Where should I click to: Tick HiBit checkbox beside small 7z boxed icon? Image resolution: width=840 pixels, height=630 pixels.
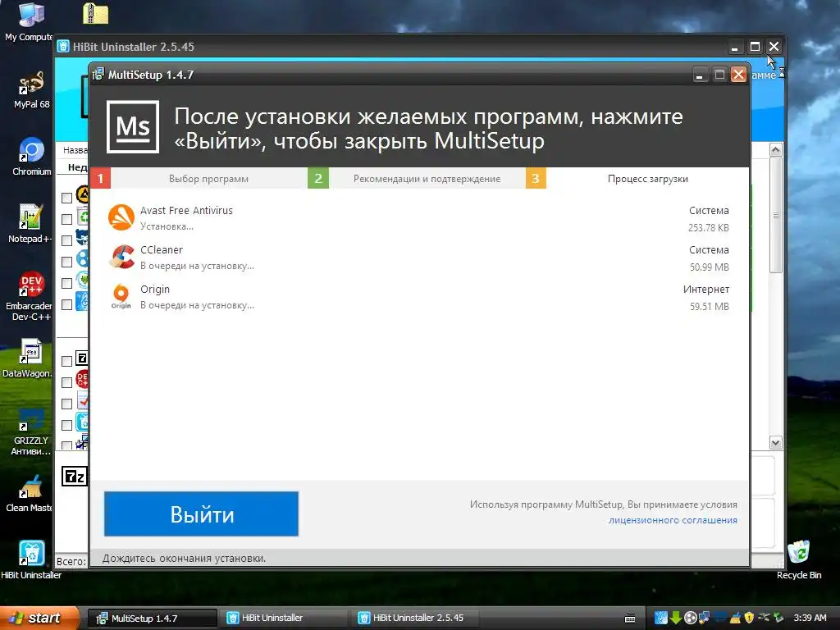click(66, 361)
